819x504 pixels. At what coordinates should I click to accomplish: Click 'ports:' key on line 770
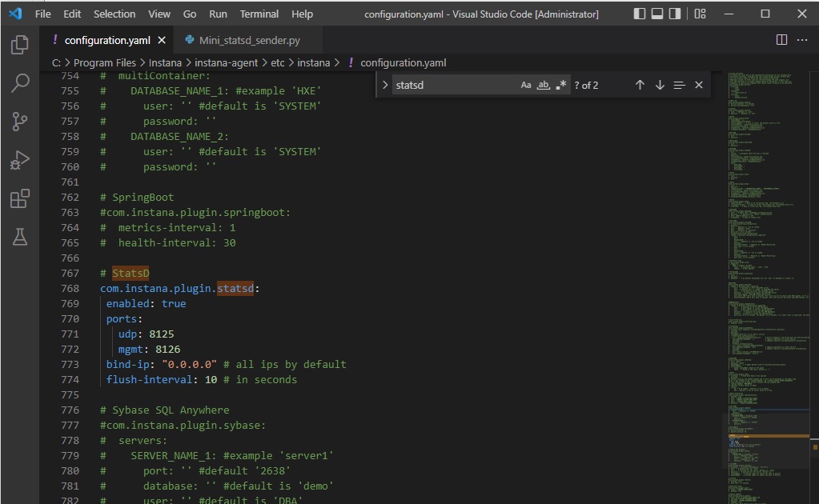(x=124, y=318)
